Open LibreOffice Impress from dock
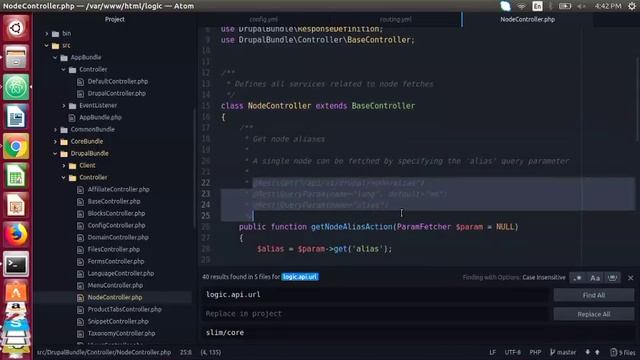640x360 pixels. pyautogui.click(x=16, y=205)
